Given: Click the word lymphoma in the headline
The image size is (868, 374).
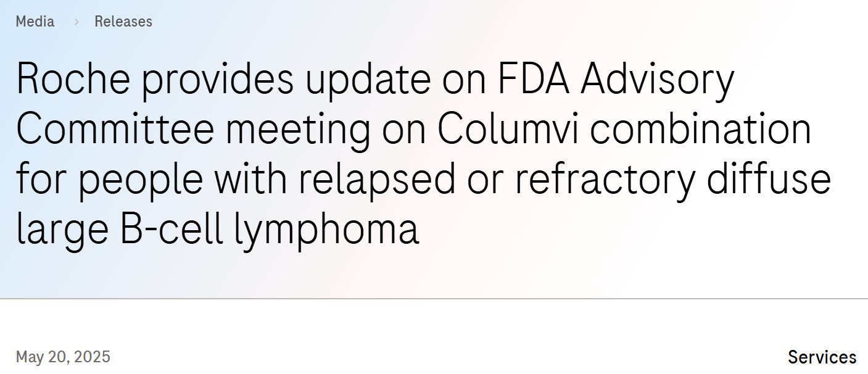Looking at the screenshot, I should (x=327, y=230).
